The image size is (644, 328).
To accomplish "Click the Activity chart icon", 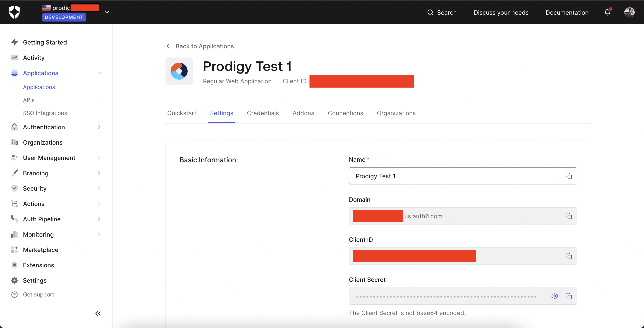I will coord(14,58).
